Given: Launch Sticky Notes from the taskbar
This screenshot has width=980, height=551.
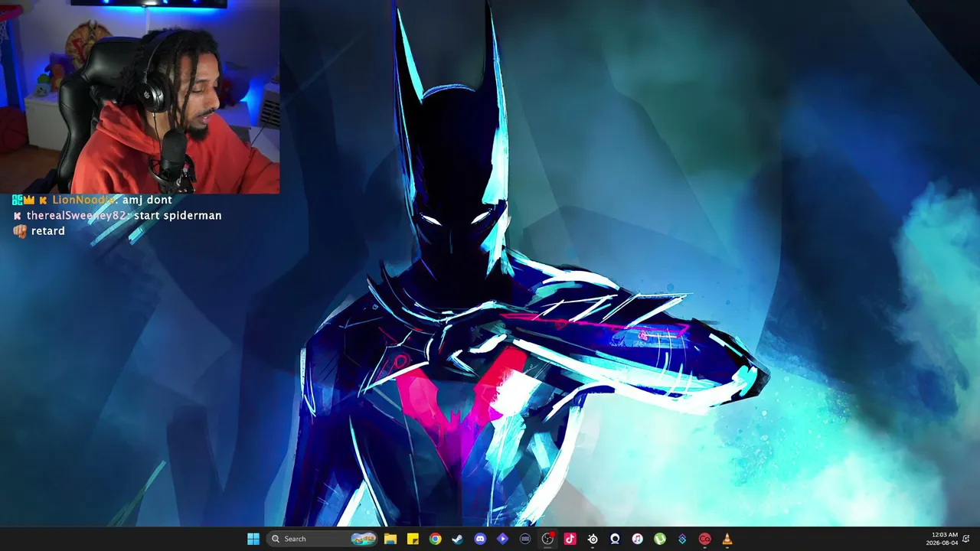Looking at the screenshot, I should [x=413, y=539].
